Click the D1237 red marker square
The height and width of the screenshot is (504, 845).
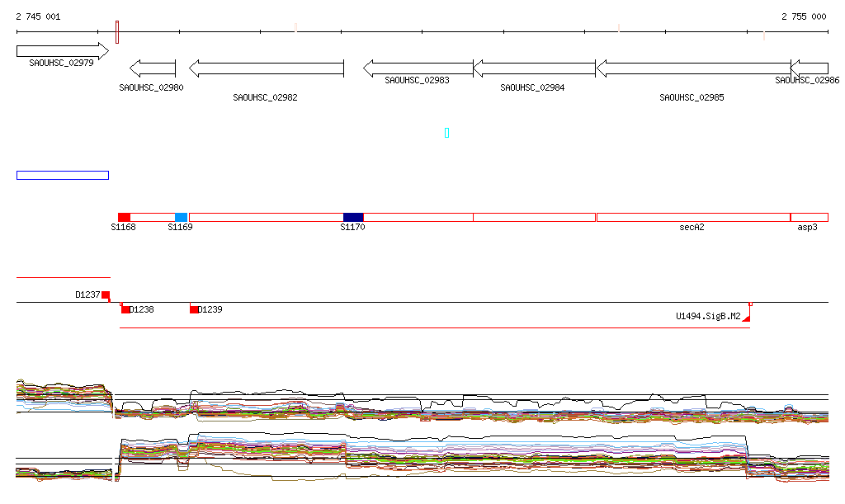coord(106,294)
